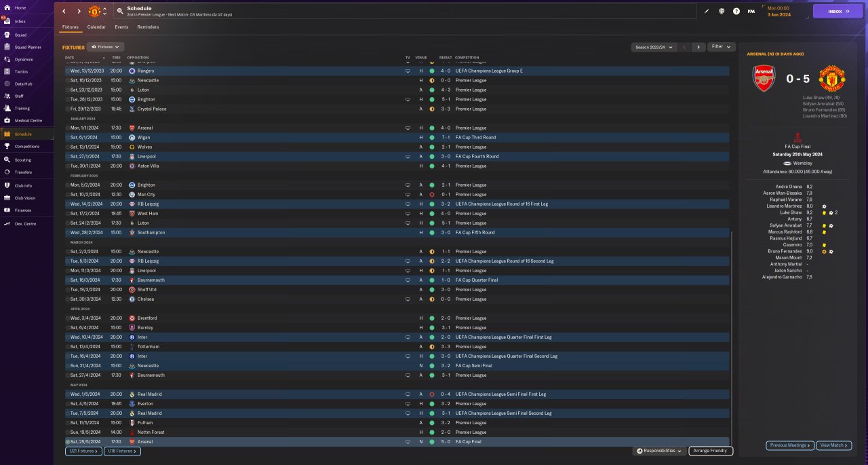Switch to the Events tab
Image resolution: width=868 pixels, height=465 pixels.
point(121,27)
